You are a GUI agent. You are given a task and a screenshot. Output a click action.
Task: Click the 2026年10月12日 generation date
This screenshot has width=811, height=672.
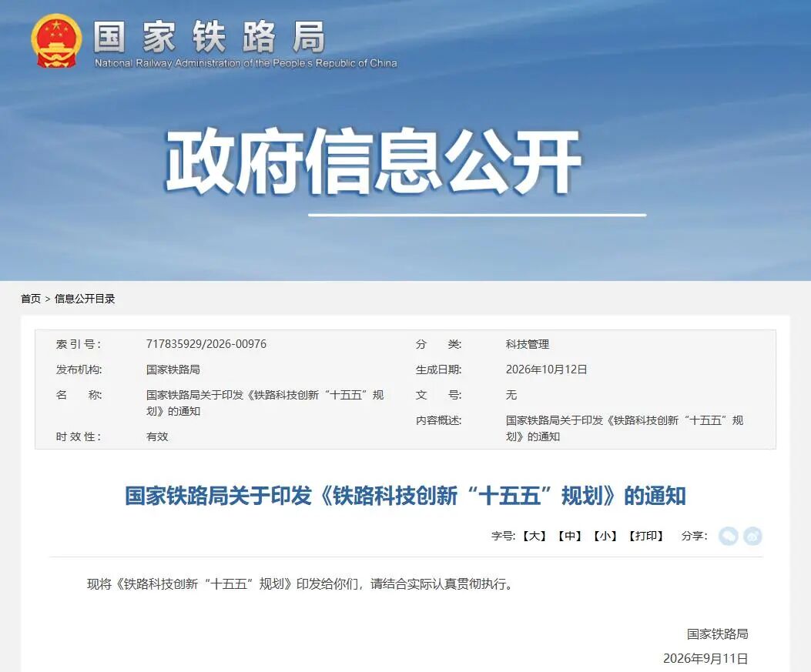(546, 369)
